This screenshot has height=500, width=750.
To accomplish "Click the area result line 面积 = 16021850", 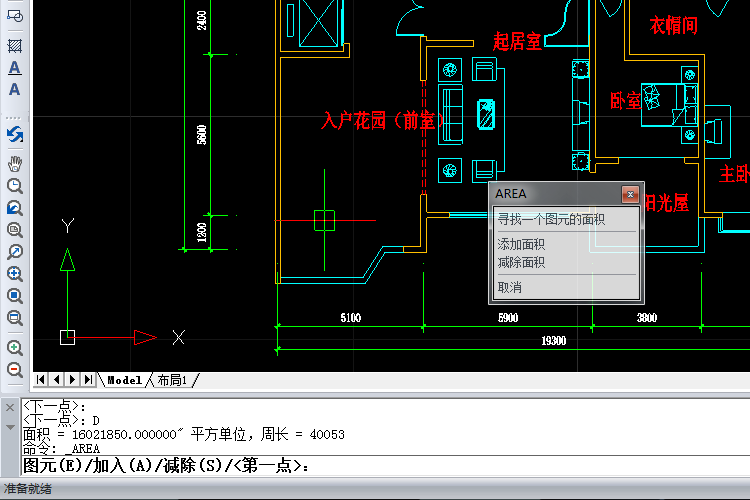I will click(184, 434).
